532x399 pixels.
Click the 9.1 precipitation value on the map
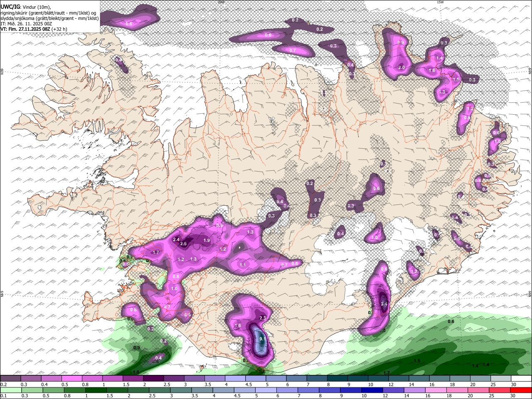[262, 339]
